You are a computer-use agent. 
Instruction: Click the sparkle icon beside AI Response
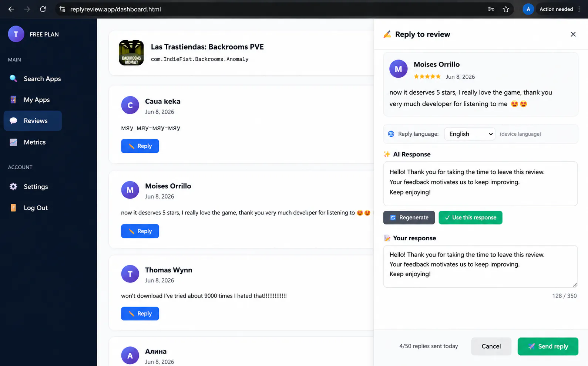click(x=387, y=154)
